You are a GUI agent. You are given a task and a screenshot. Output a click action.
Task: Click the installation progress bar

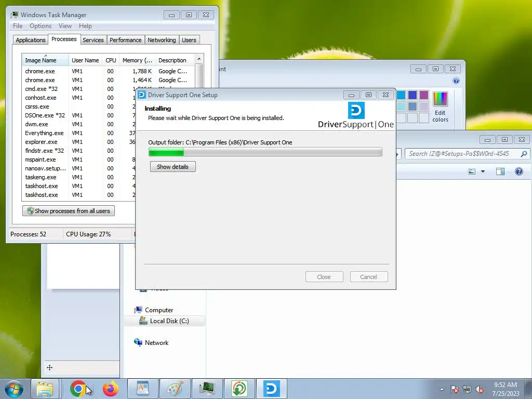265,152
